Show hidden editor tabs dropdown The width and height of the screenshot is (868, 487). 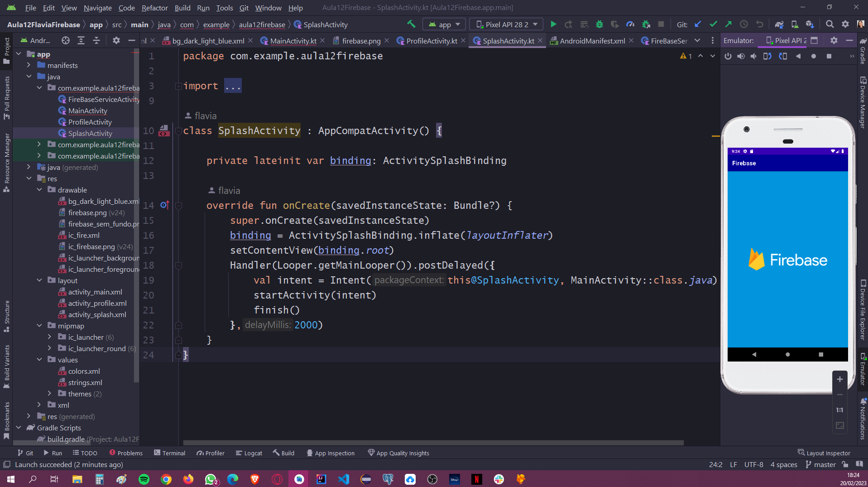(x=697, y=40)
